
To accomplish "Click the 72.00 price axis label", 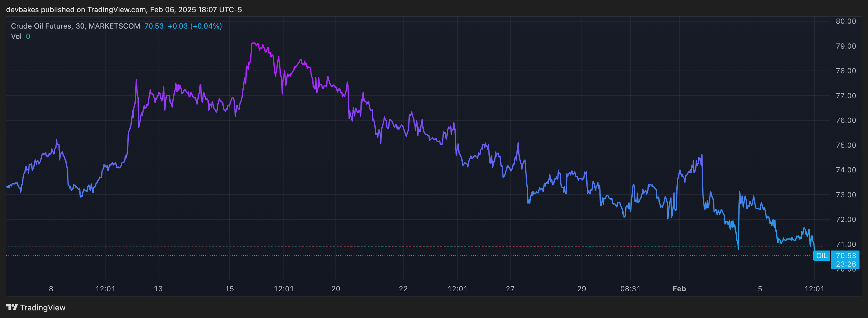I will [846, 219].
